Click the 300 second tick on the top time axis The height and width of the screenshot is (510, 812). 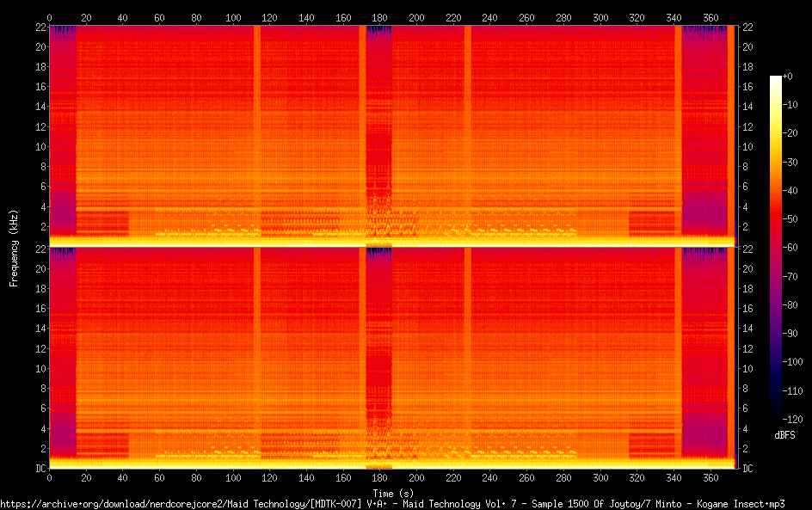coord(600,17)
